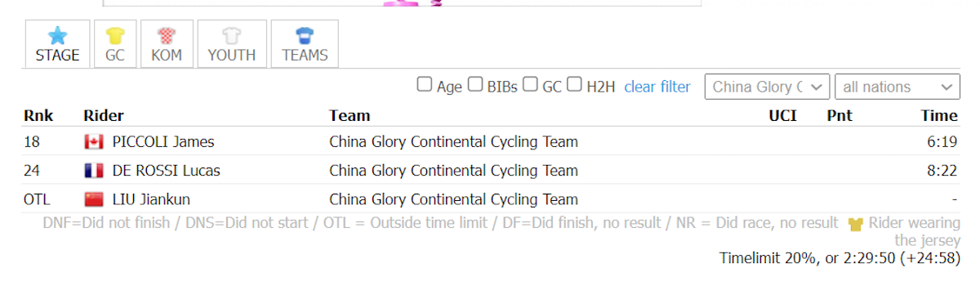Open the polka dot KOM jersey icon
The image size is (980, 308).
167,35
